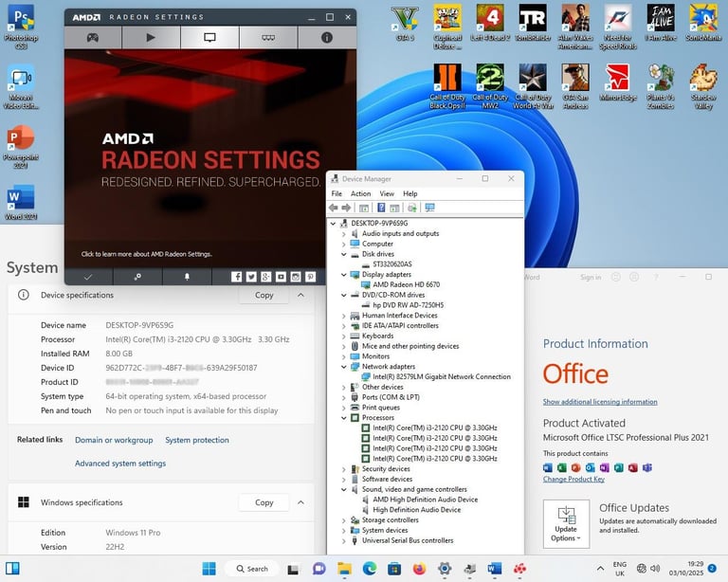Viewport: 728px width, 582px height.
Task: Click the Windows Start button on taskbar
Action: click(209, 569)
